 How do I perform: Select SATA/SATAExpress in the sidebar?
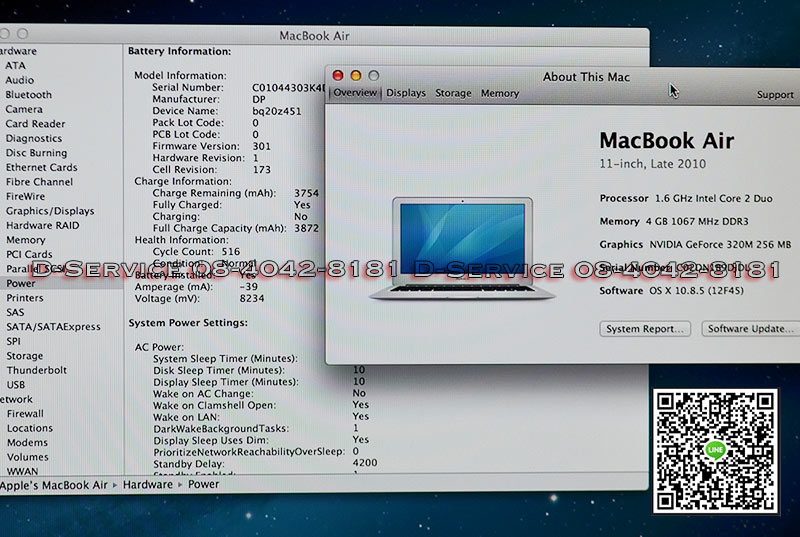tap(53, 327)
